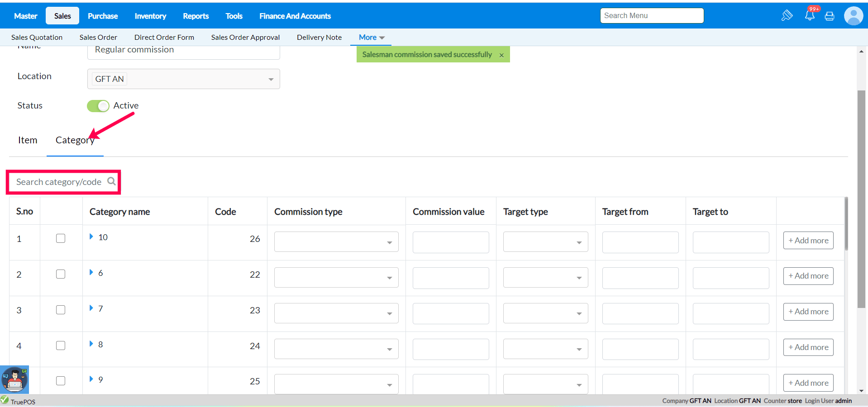Click Target from field for code 26
This screenshot has width=868, height=407.
coord(640,242)
